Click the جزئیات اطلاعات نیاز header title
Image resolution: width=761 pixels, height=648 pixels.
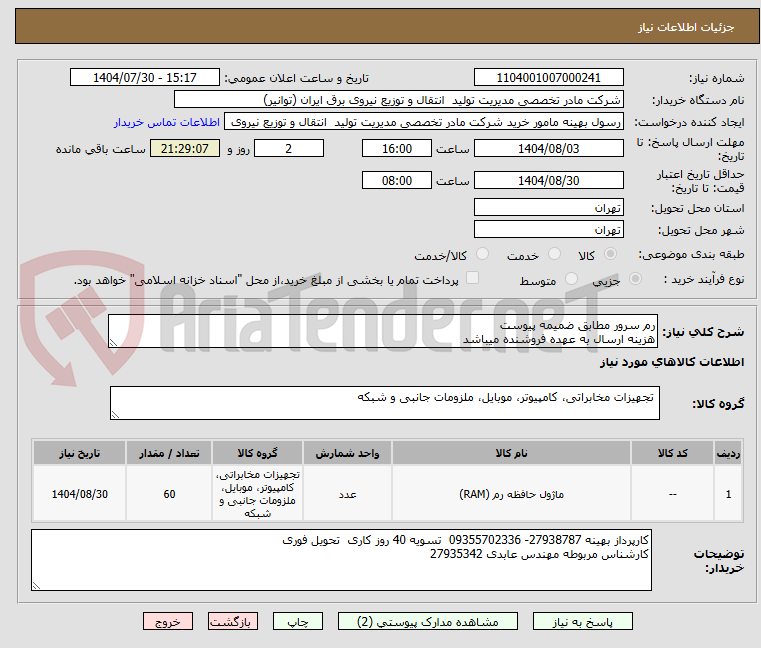click(x=686, y=27)
